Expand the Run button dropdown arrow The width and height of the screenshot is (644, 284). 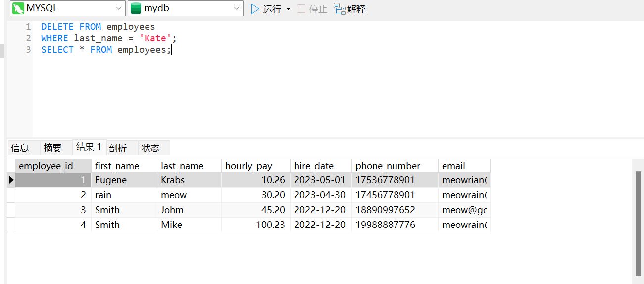(x=288, y=9)
